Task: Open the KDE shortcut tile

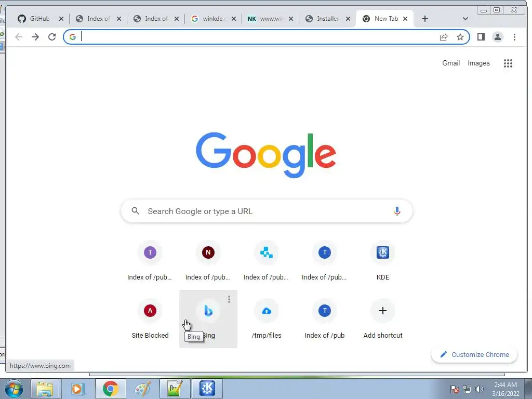Action: (x=383, y=262)
